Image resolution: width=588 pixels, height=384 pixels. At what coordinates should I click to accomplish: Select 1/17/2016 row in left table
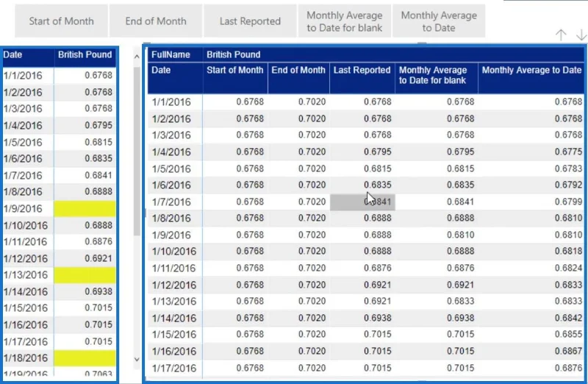tap(60, 341)
